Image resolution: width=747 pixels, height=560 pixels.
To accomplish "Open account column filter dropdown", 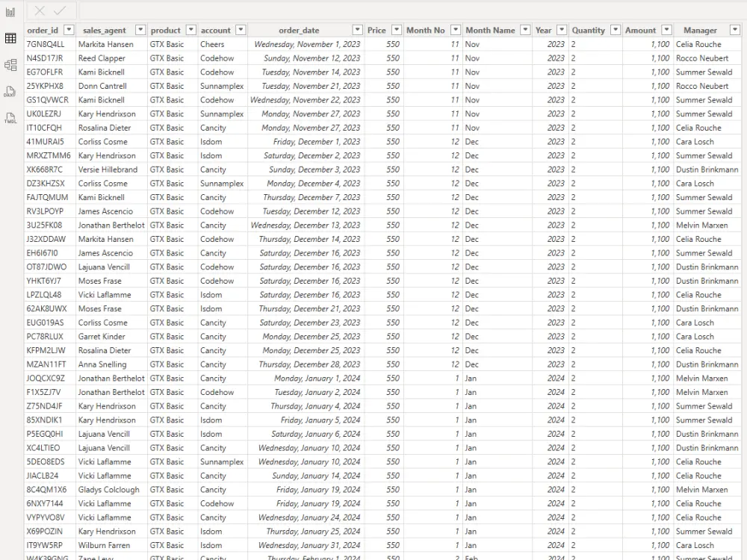I will (x=241, y=30).
